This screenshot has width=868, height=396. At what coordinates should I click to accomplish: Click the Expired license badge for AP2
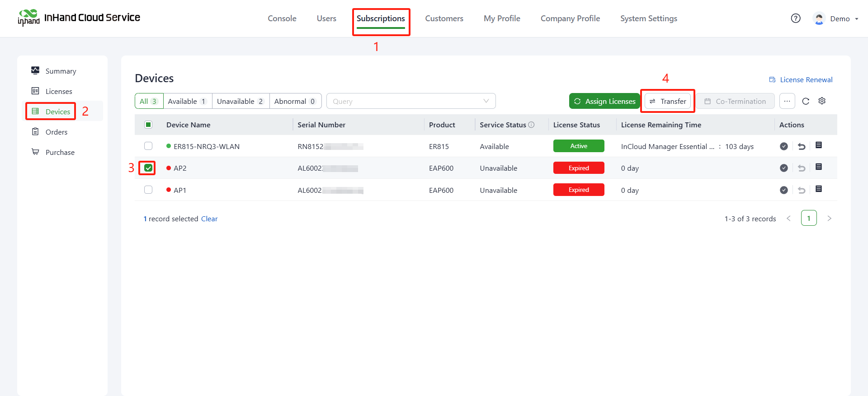[x=579, y=168]
